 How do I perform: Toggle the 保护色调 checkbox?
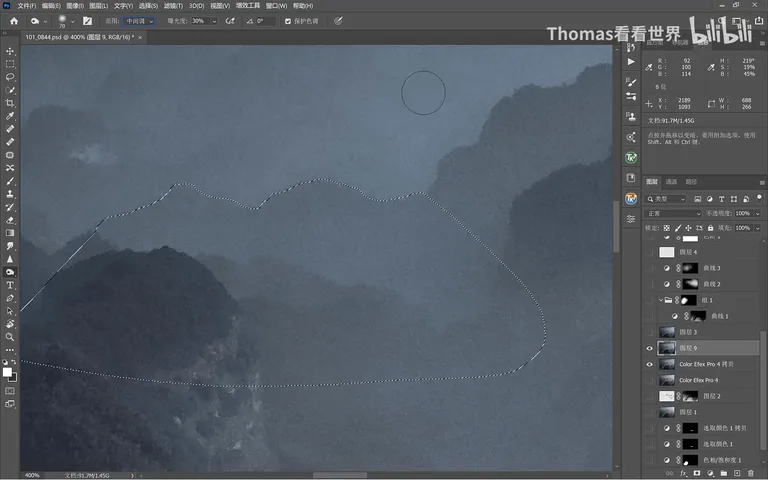point(288,21)
